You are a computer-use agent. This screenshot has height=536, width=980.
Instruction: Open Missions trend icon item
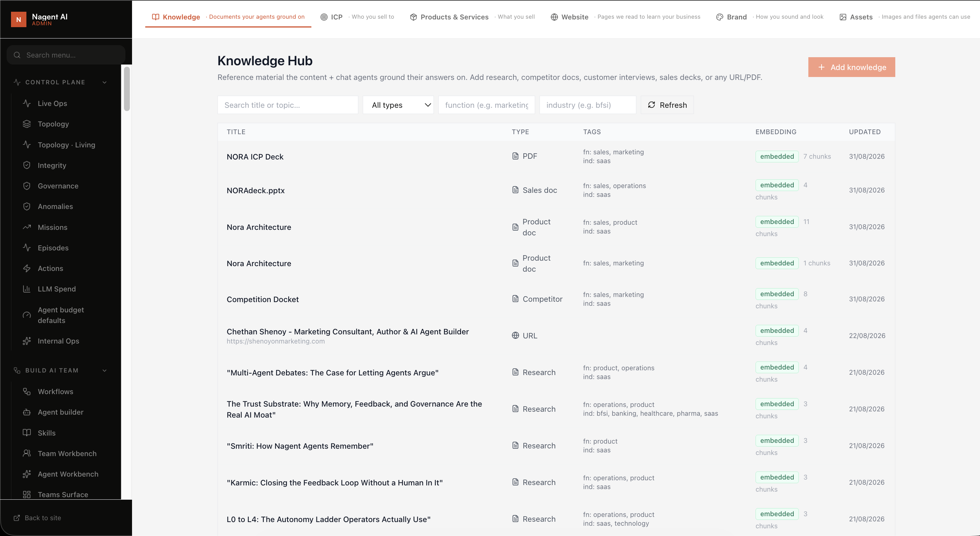27,227
